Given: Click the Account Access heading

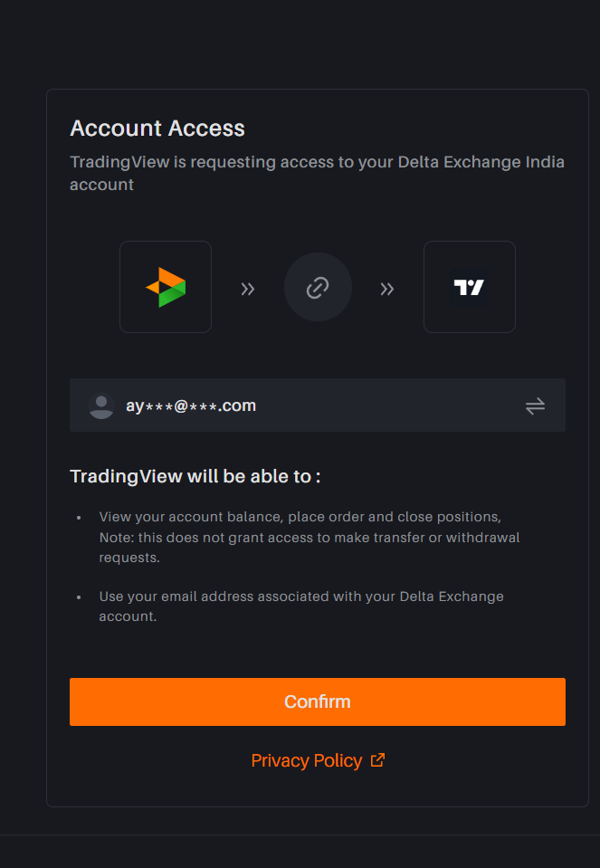Looking at the screenshot, I should click(157, 129).
